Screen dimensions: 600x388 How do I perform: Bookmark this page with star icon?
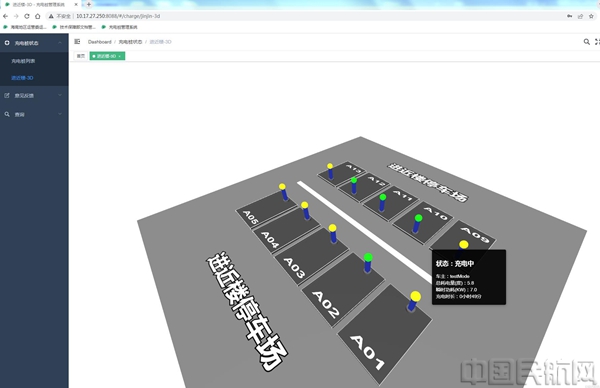[x=591, y=16]
